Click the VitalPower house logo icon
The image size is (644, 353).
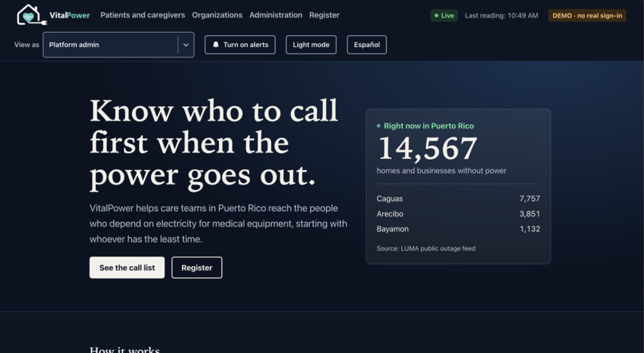click(31, 15)
